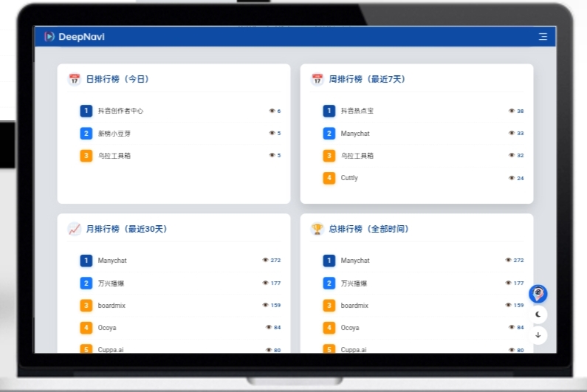Click the 月排行榜（最近30天）heading
The height and width of the screenshot is (392, 587).
127,229
